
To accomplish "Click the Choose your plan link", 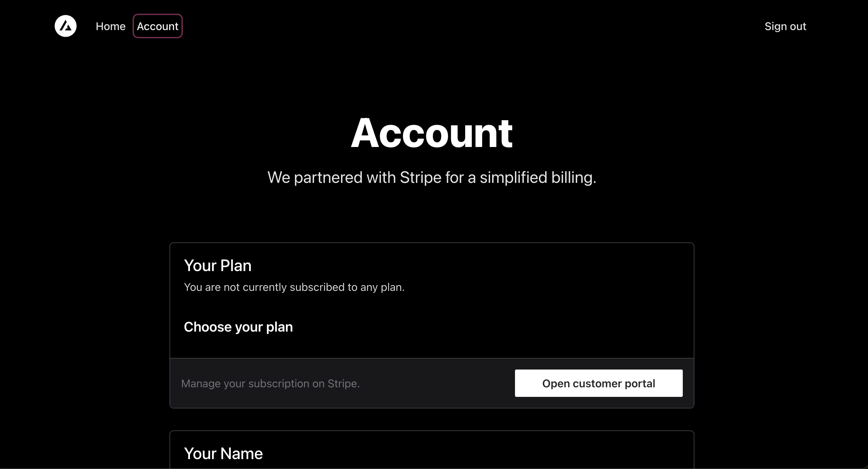I will coord(238,327).
